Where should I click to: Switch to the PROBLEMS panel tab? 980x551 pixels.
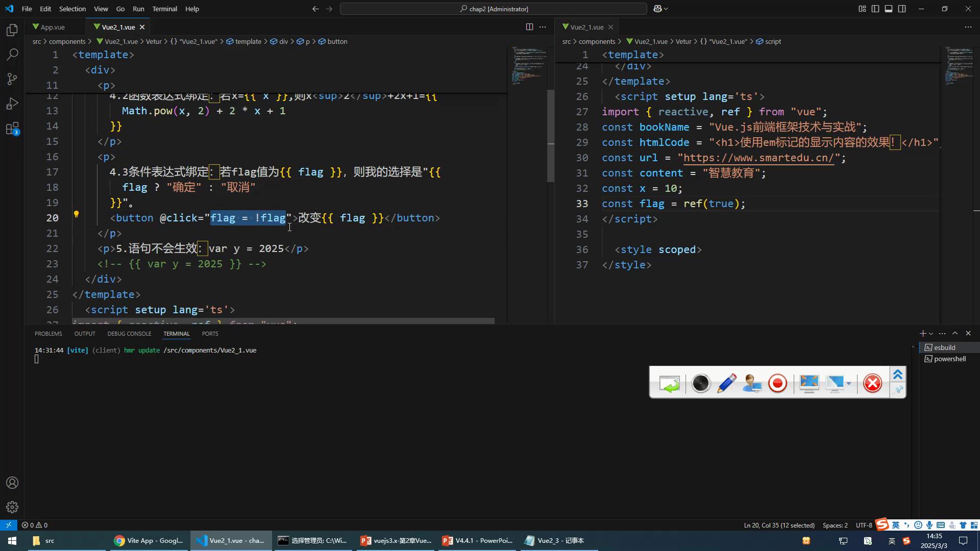tap(48, 334)
